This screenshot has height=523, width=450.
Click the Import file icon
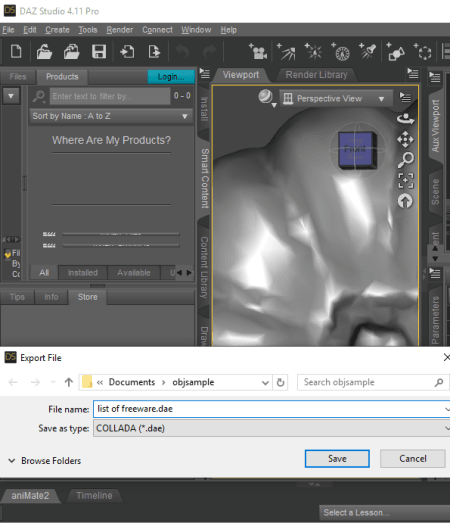(x=127, y=52)
